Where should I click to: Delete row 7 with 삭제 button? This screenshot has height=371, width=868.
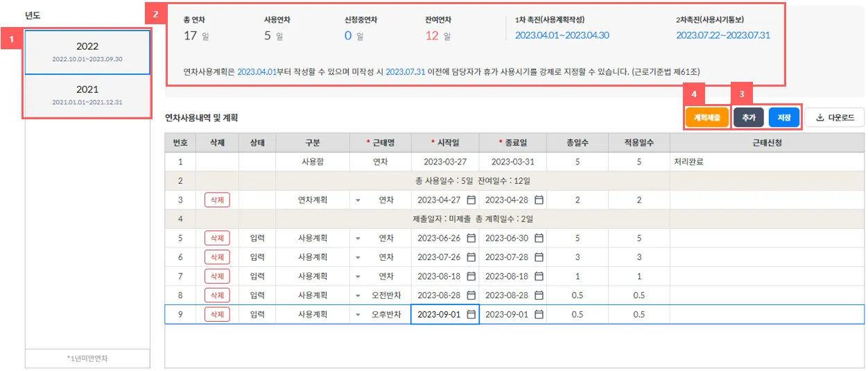(217, 276)
